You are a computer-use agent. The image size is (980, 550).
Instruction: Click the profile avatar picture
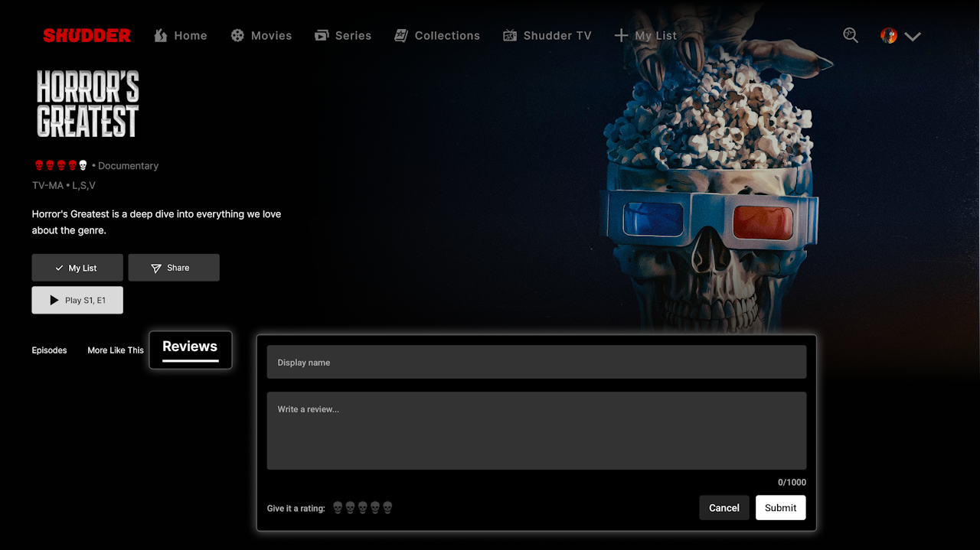(889, 35)
